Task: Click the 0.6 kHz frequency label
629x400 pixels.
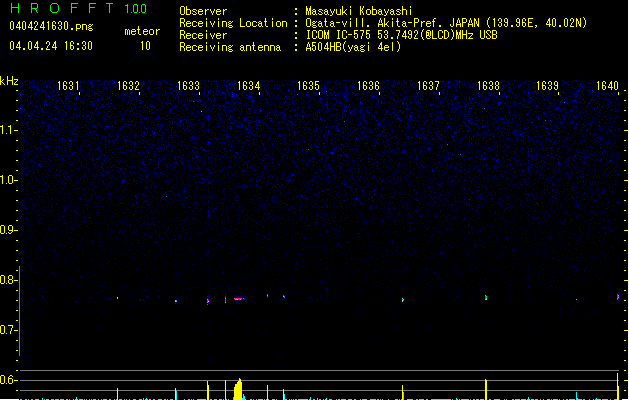Action: click(8, 380)
